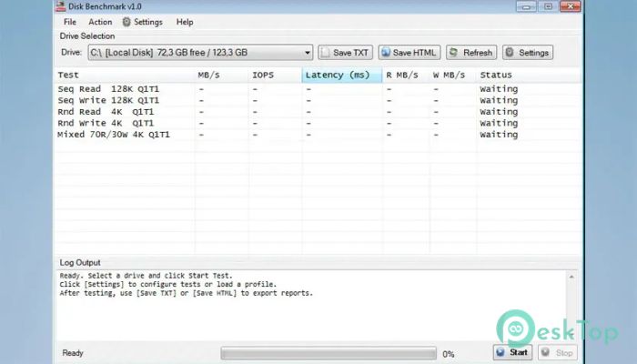637x364 pixels.
Task: Maximize the Disk Benchmark window
Action: (548, 6)
